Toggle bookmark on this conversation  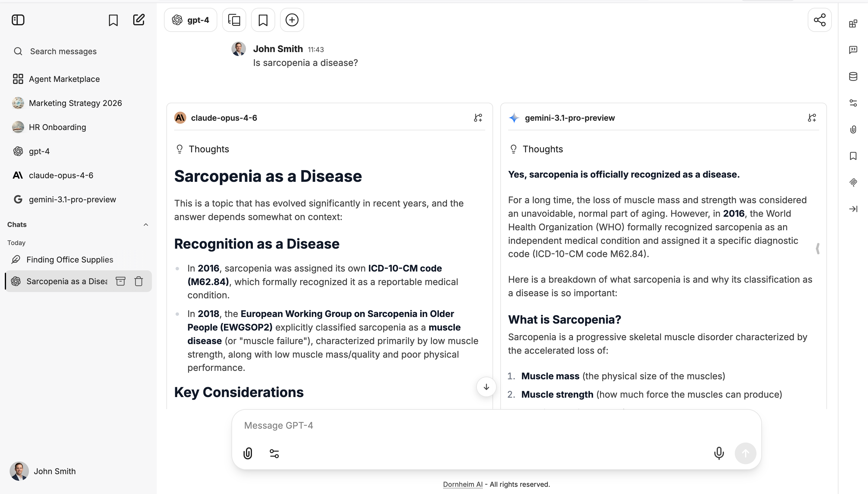click(x=263, y=20)
